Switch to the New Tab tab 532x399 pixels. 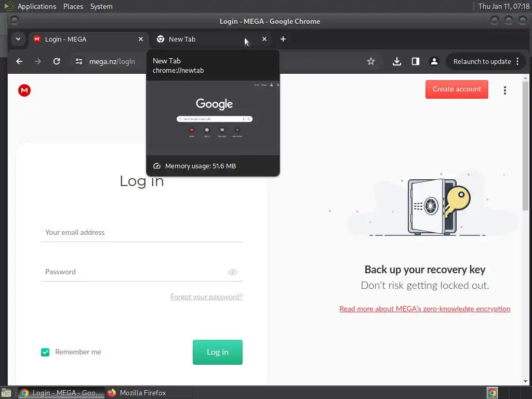(210, 39)
